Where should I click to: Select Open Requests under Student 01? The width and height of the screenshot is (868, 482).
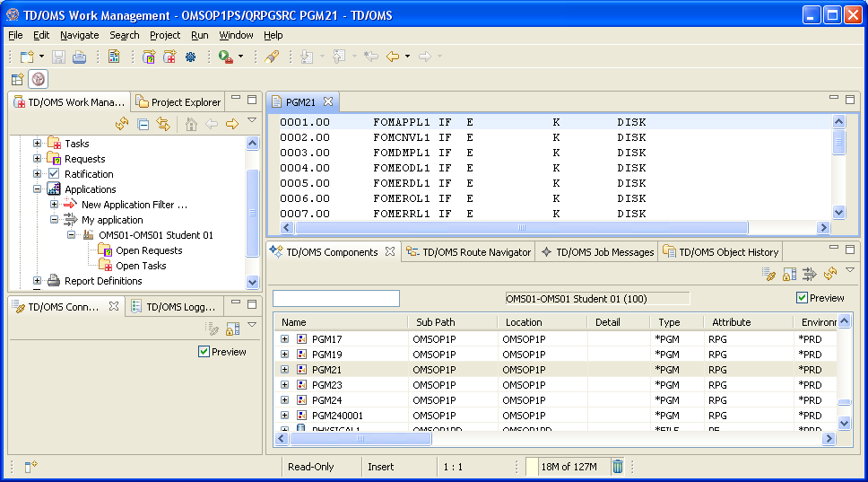149,250
